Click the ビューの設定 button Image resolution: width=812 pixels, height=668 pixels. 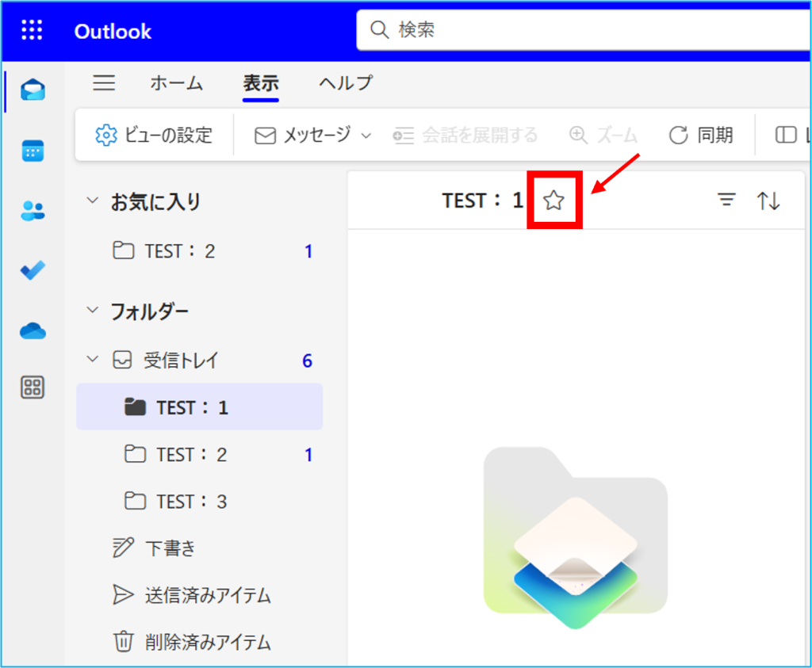(x=154, y=136)
